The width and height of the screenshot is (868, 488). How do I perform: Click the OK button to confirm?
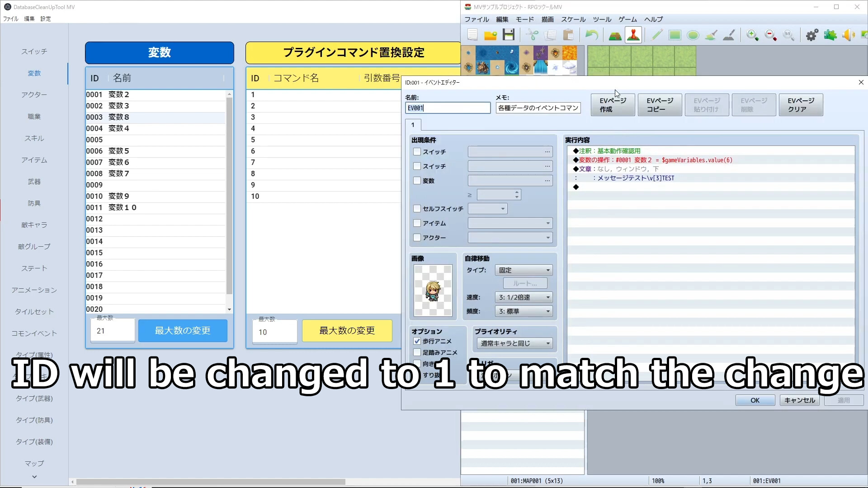pos(754,400)
